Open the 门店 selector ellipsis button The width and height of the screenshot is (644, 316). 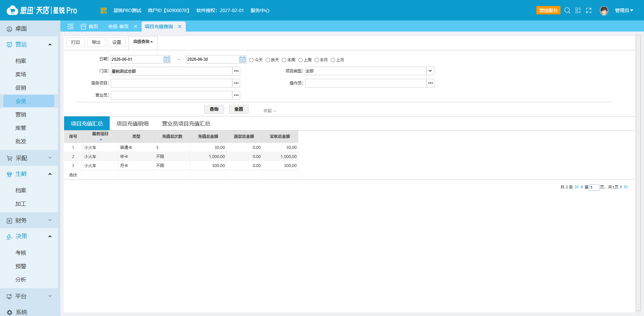236,71
